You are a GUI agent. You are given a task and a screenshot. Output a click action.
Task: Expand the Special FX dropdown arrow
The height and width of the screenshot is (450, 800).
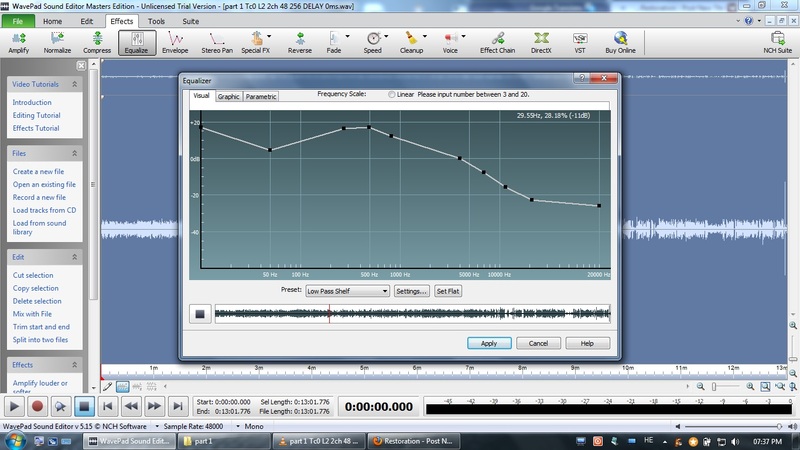tap(269, 36)
